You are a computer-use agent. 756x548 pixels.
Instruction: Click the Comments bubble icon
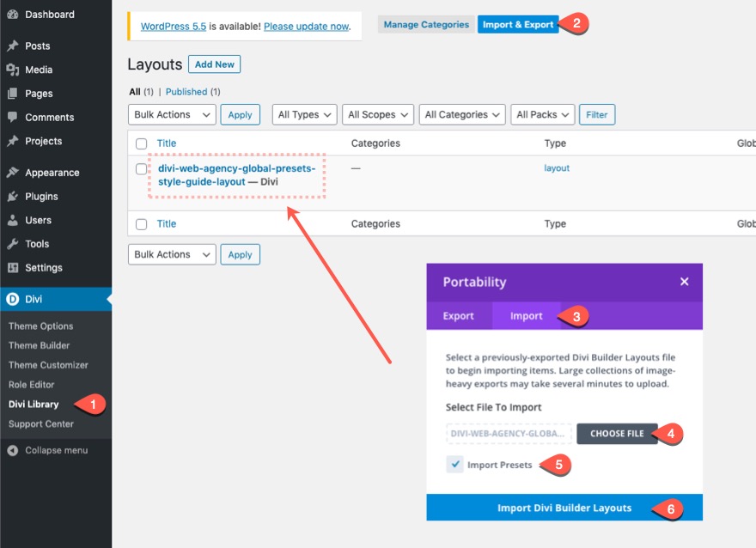pos(13,117)
